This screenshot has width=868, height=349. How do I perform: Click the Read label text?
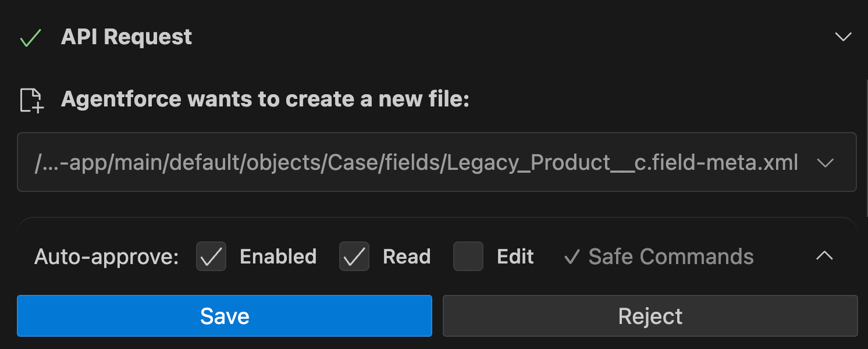coord(407,257)
